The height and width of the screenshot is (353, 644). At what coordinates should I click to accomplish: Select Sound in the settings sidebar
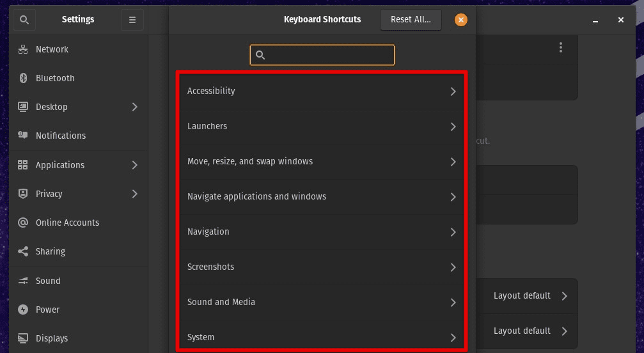78,281
